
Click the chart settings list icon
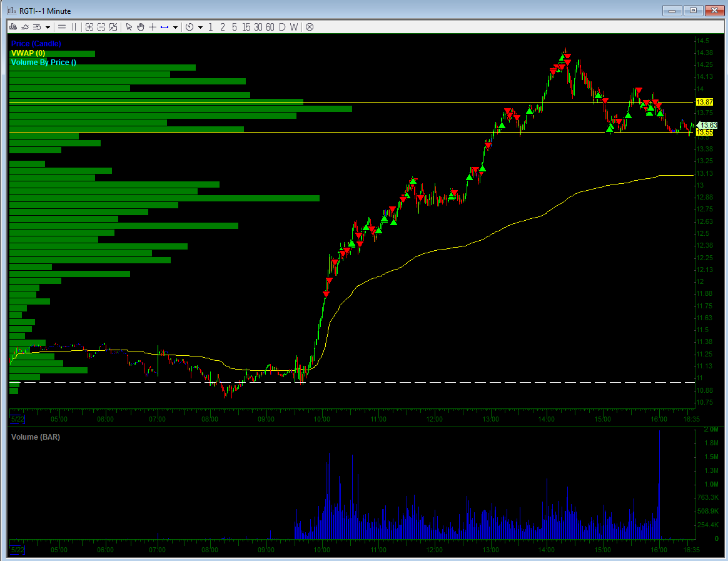[37, 27]
